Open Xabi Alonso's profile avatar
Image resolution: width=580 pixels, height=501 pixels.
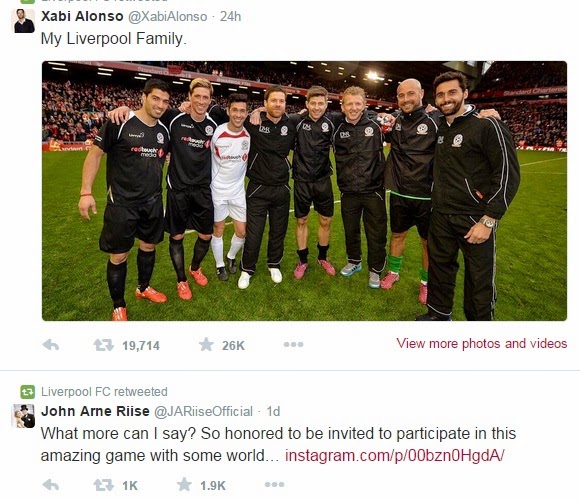pos(24,21)
